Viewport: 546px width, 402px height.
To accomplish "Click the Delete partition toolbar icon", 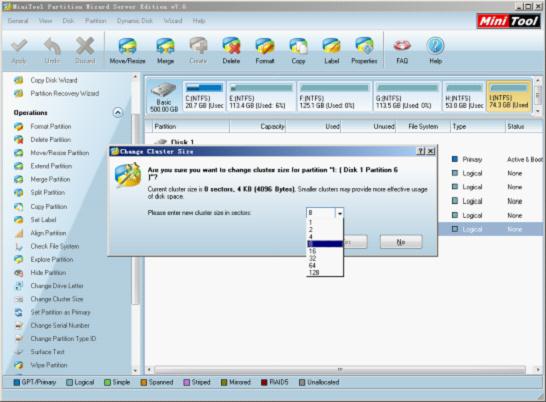I will coord(232,46).
